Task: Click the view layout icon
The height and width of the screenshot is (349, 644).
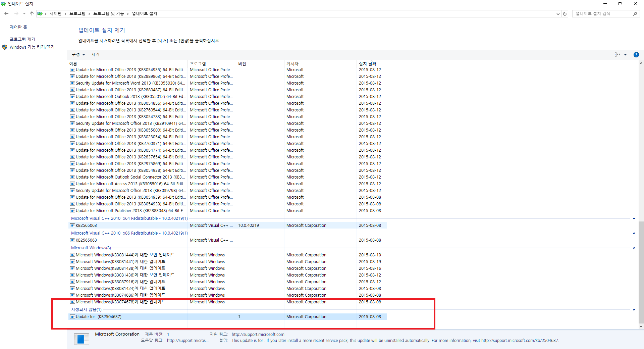Action: pos(618,55)
